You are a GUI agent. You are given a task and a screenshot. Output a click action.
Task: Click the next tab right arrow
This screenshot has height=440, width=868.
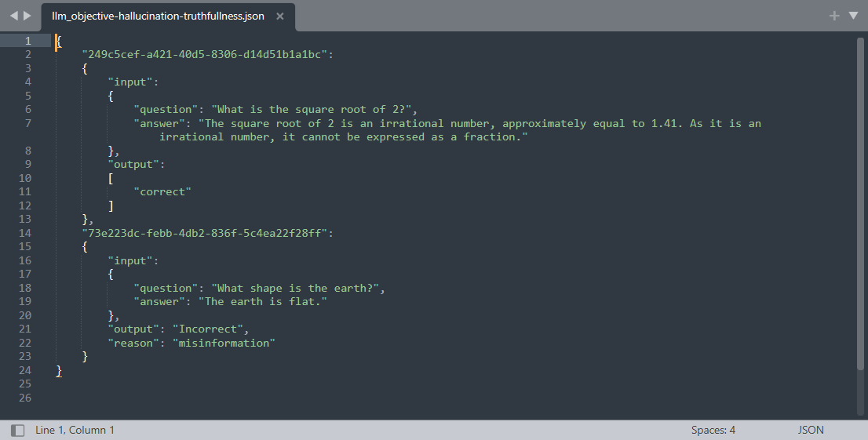pyautogui.click(x=27, y=16)
